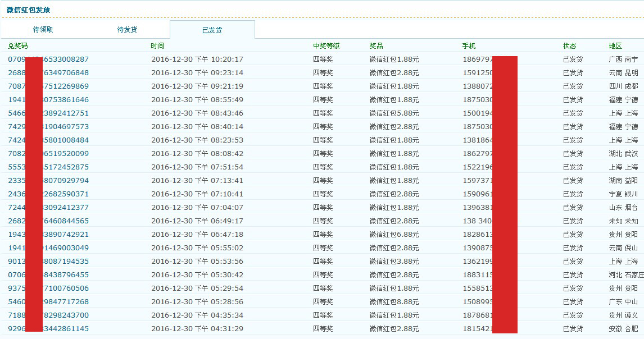Click the 河北 石家庄 region cell
Image resolution: width=644 pixels, height=339 pixels.
coord(627,274)
